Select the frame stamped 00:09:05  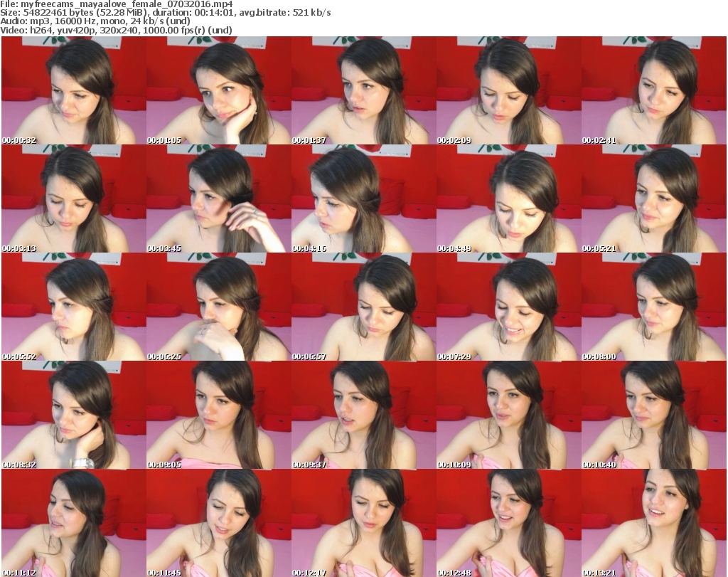[219, 415]
